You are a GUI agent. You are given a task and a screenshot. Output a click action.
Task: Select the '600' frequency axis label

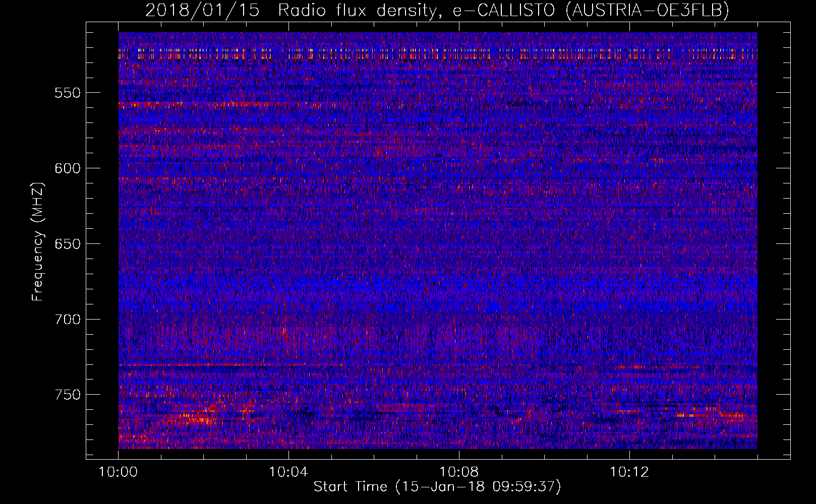tap(68, 168)
